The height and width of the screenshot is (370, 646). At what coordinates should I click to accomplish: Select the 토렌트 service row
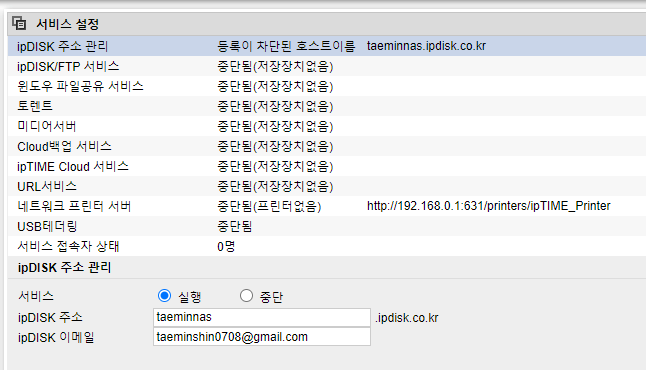point(327,106)
